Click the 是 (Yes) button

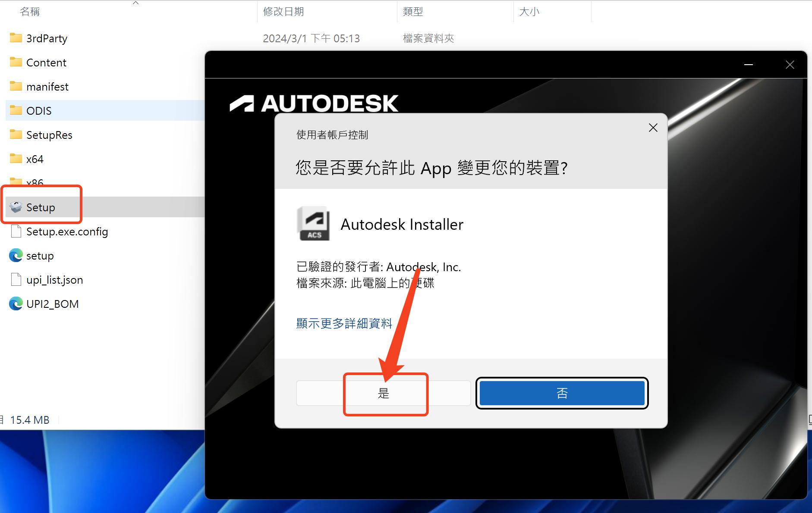[x=383, y=393]
